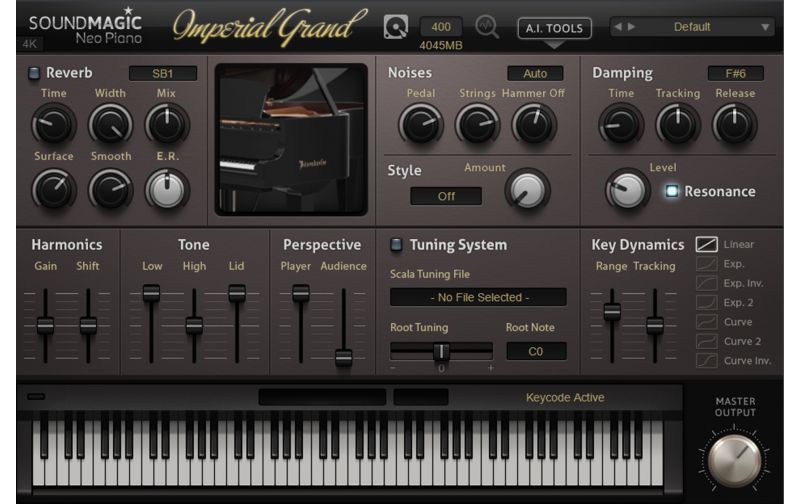Click the Key Dynamics Tracking slider
Screen dimensions: 800x504
[655, 325]
